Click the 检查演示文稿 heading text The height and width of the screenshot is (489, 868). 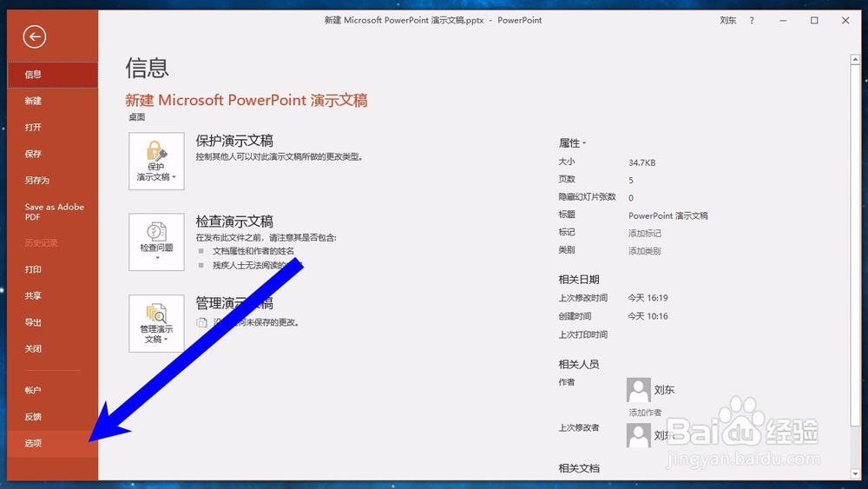tap(234, 221)
